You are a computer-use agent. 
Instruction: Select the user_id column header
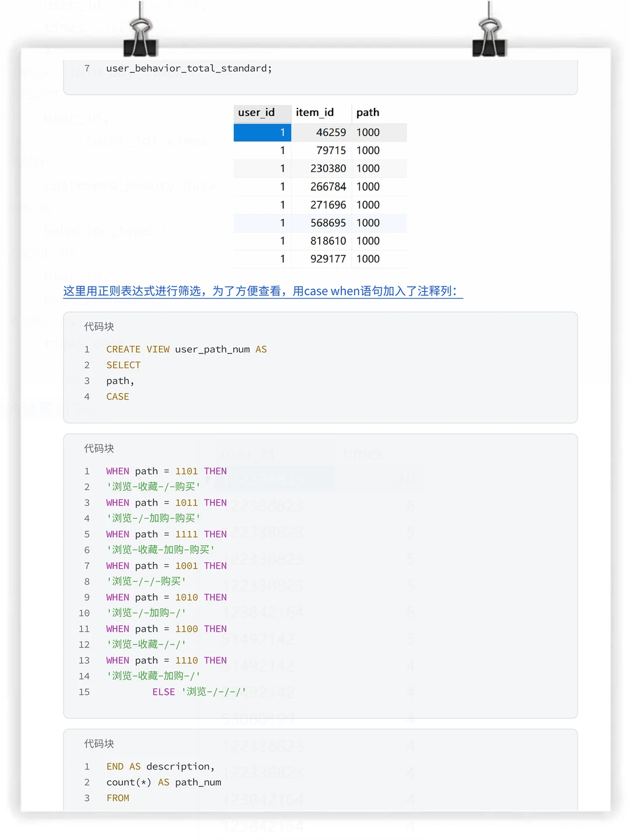click(256, 113)
